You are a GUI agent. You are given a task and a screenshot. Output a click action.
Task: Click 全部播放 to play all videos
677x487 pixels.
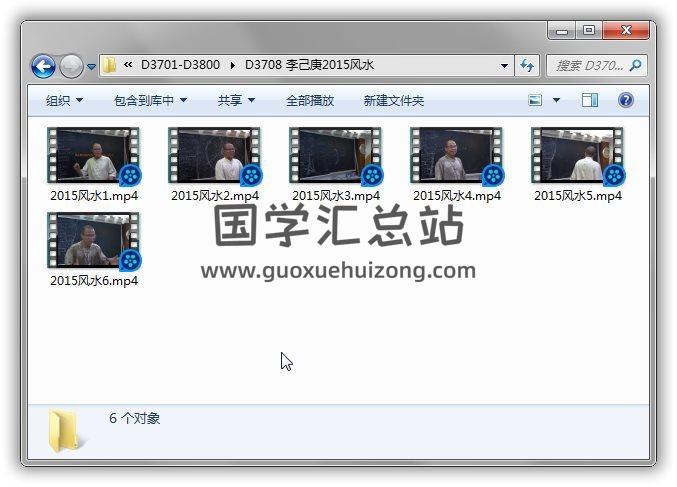310,101
